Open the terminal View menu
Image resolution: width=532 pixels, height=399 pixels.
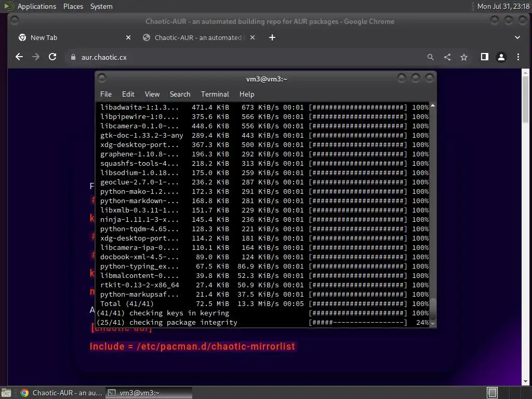coord(152,95)
